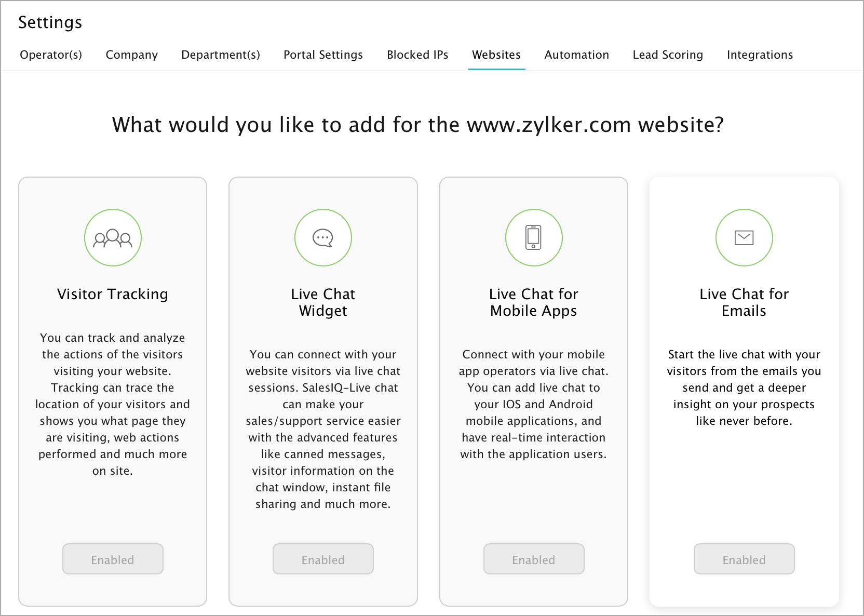Screen dimensions: 864x616
Task: Open the Automation tab
Action: (577, 55)
